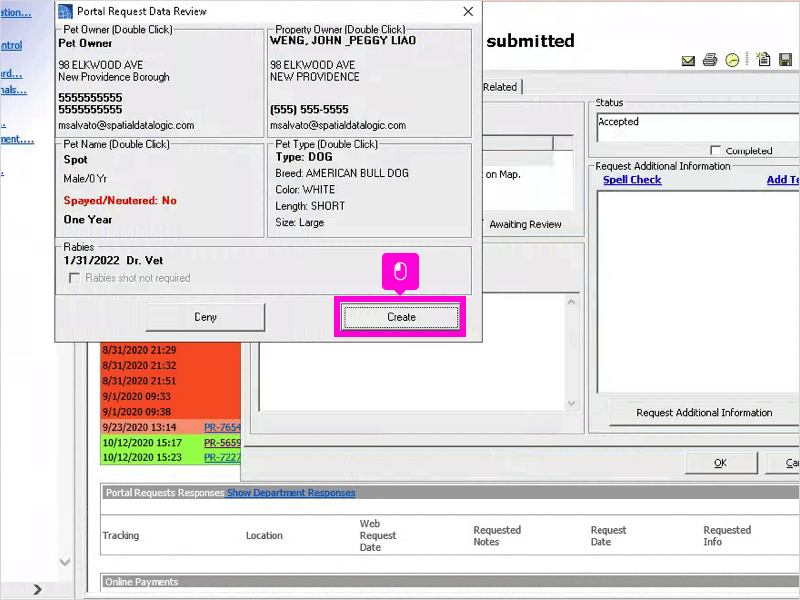Click the floppy disk save icon
Screen dimensions: 800x600
pyautogui.click(x=786, y=60)
